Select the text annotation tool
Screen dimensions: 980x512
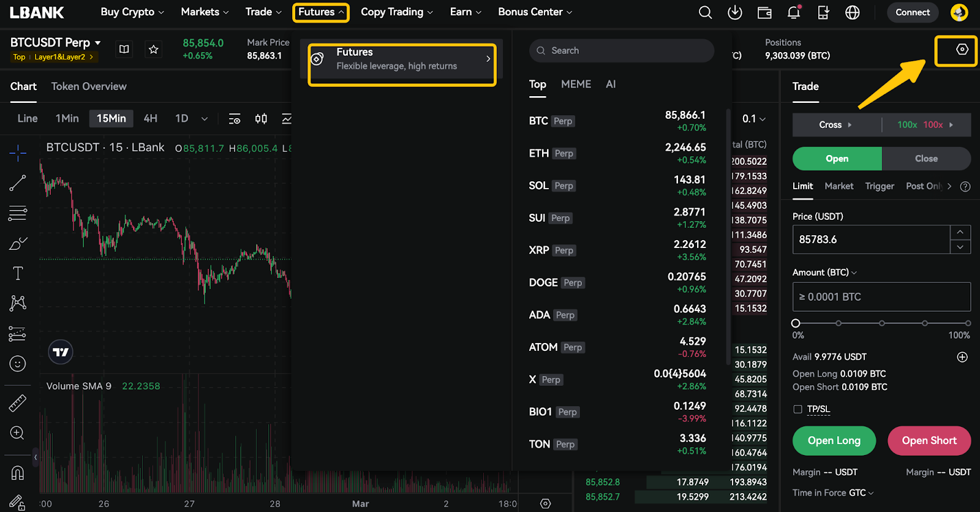(x=18, y=273)
